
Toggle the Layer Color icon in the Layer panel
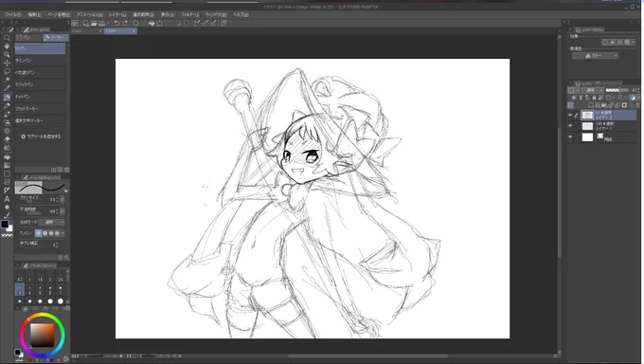(632, 98)
